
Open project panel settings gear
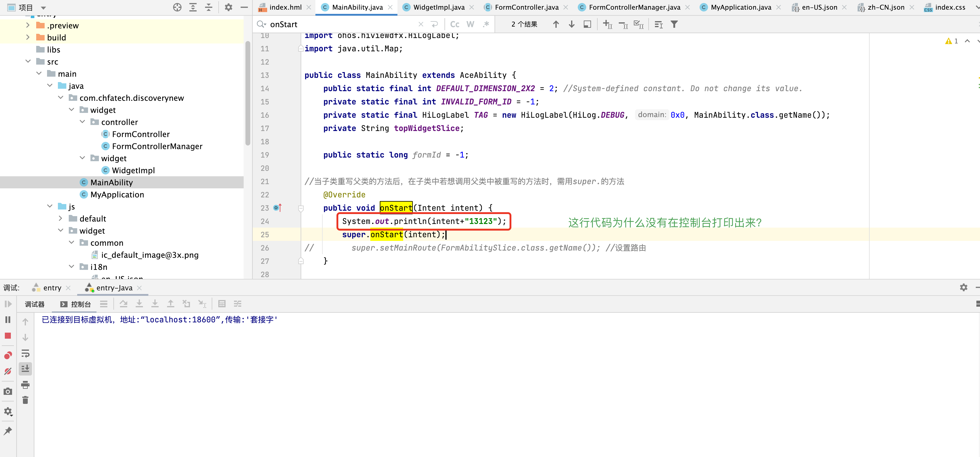228,7
